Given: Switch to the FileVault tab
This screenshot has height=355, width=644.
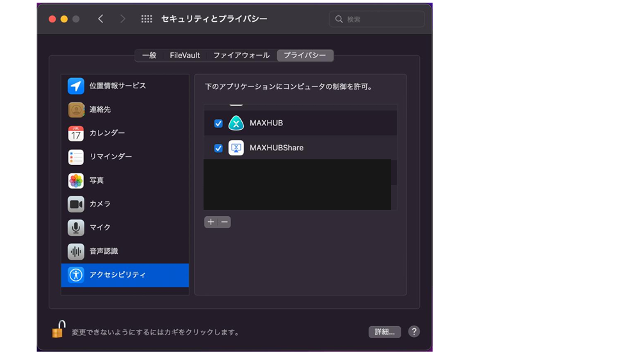Looking at the screenshot, I should tap(185, 56).
